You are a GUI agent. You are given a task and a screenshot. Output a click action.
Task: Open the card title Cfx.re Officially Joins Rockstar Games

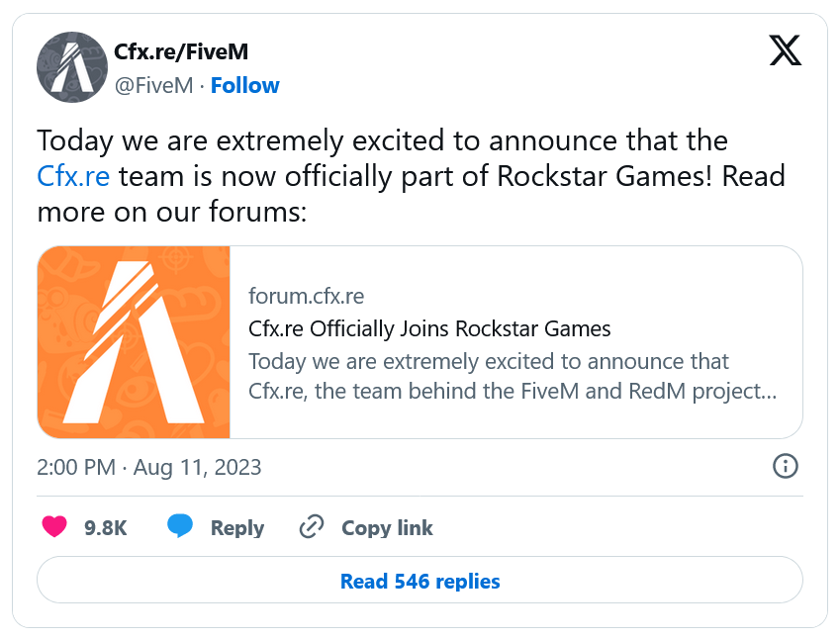(429, 328)
